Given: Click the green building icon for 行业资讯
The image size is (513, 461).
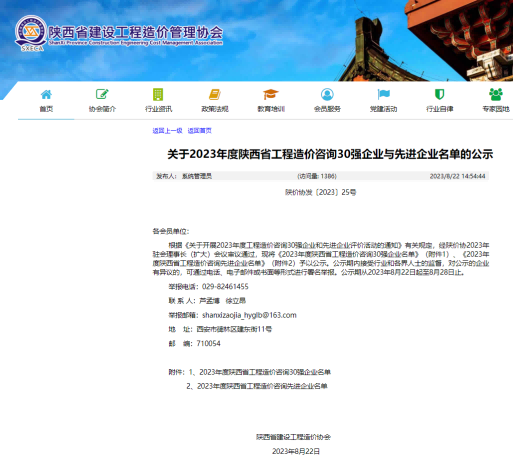Looking at the screenshot, I should pos(158,94).
